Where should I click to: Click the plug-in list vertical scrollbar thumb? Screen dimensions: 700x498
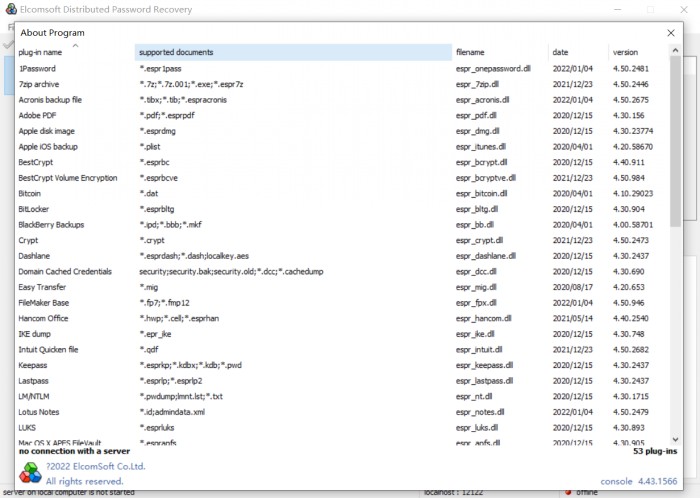pyautogui.click(x=675, y=141)
